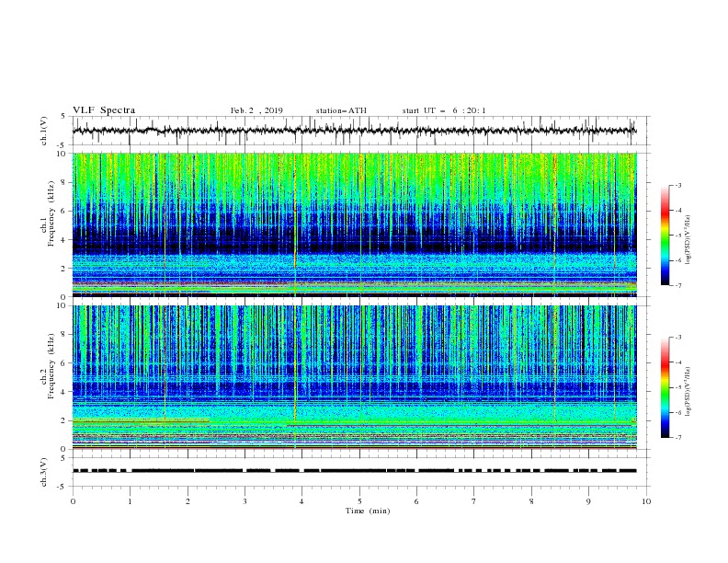Click the ch.2 "Frequency (kHz)" axis label
The image size is (728, 563).
point(51,366)
